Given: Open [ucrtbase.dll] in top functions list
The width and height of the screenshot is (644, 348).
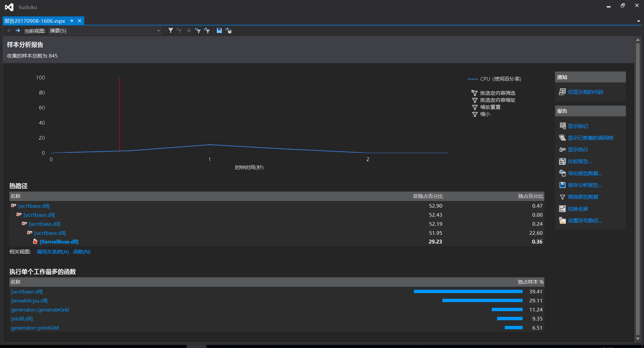Looking at the screenshot, I should (27, 291).
